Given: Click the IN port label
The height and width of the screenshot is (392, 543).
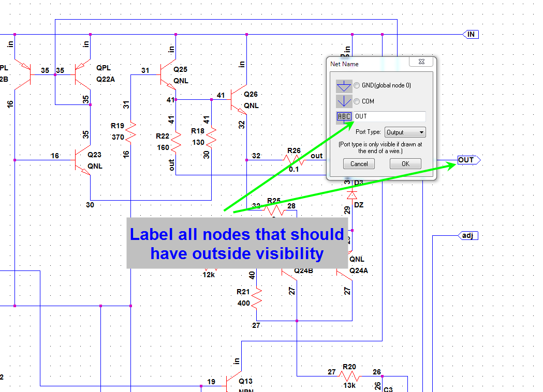Looking at the screenshot, I should (x=471, y=34).
